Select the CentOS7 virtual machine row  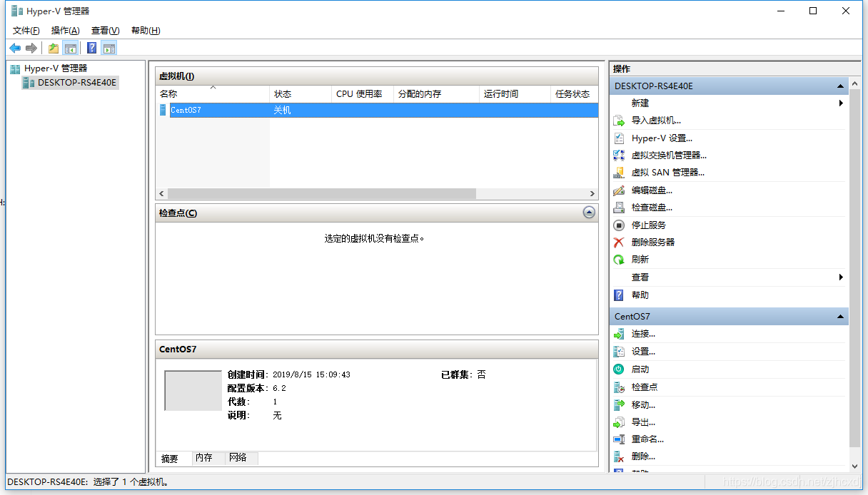coord(377,110)
